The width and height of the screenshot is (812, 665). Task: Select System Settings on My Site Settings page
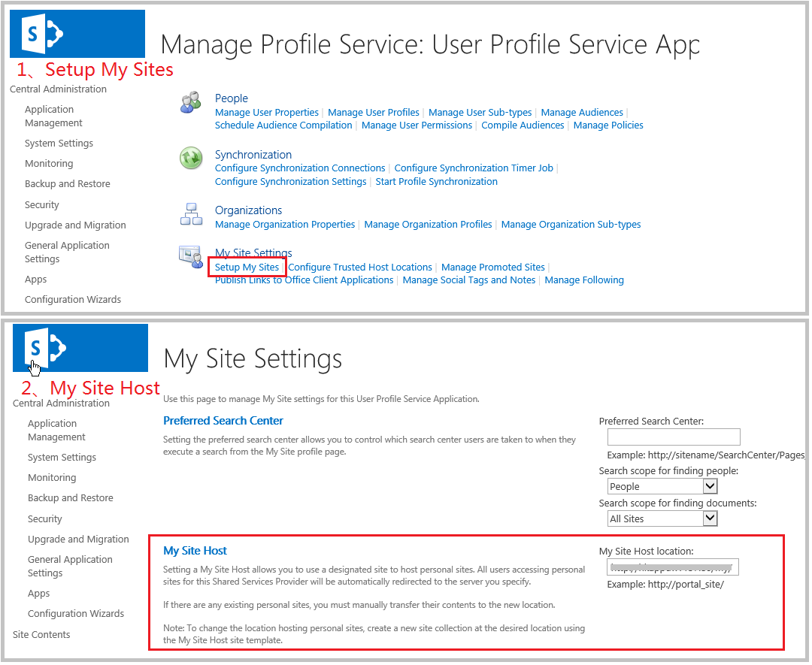click(62, 458)
